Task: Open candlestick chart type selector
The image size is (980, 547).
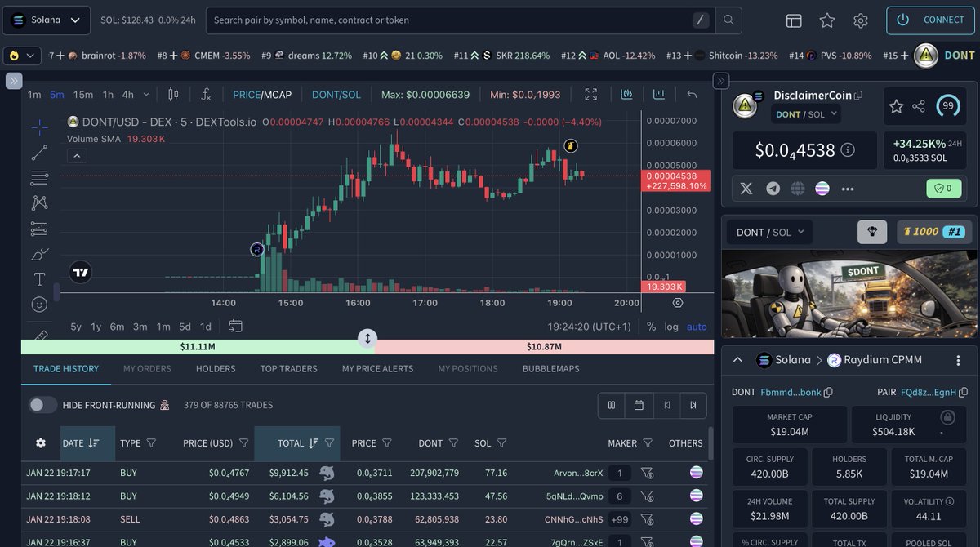Action: coord(173,95)
